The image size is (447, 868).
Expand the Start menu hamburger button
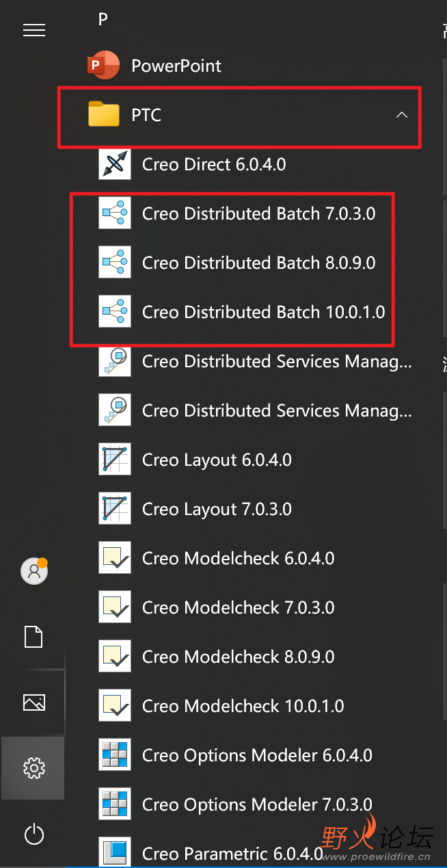(x=33, y=30)
